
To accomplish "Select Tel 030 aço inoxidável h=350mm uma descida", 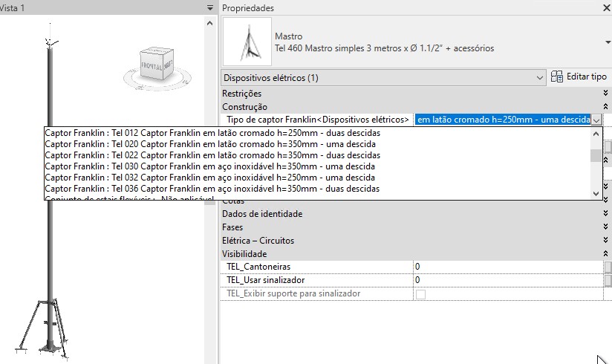I will [x=210, y=166].
